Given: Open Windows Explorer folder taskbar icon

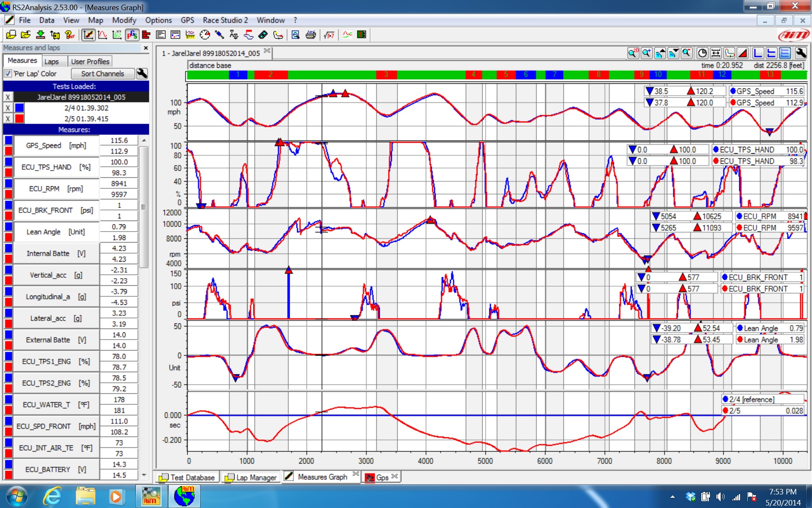Looking at the screenshot, I should tap(86, 496).
